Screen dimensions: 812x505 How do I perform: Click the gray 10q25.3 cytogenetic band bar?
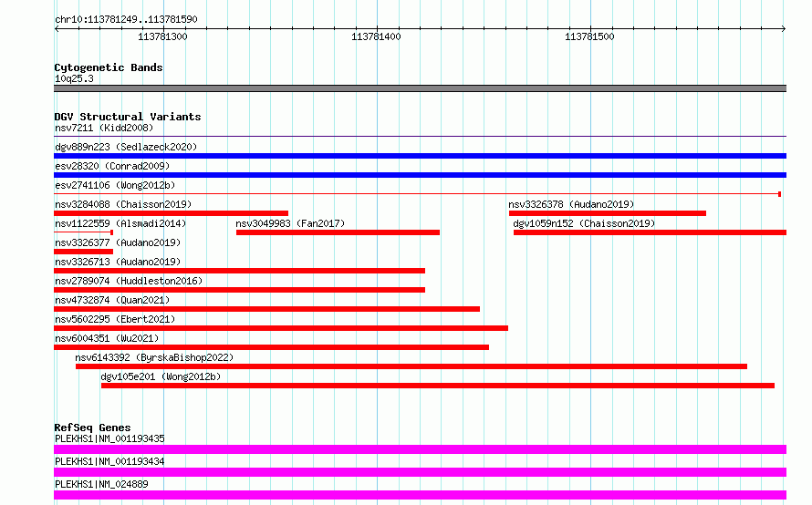[x=420, y=88]
